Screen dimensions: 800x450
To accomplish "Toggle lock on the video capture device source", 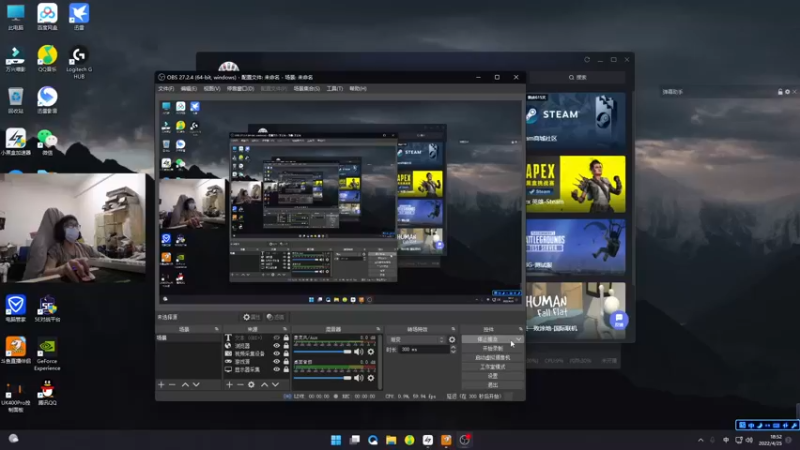I will pyautogui.click(x=286, y=353).
